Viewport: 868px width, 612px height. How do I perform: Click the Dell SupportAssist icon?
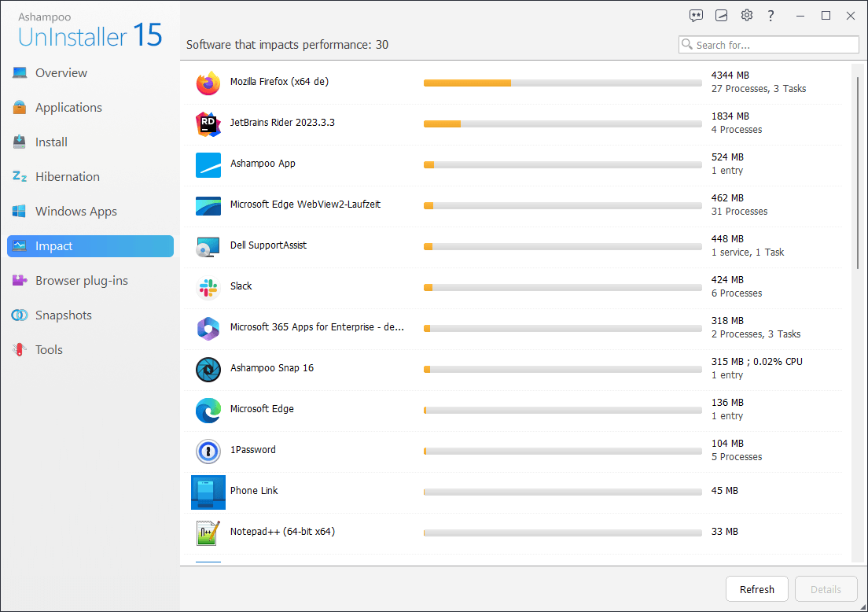click(x=208, y=247)
